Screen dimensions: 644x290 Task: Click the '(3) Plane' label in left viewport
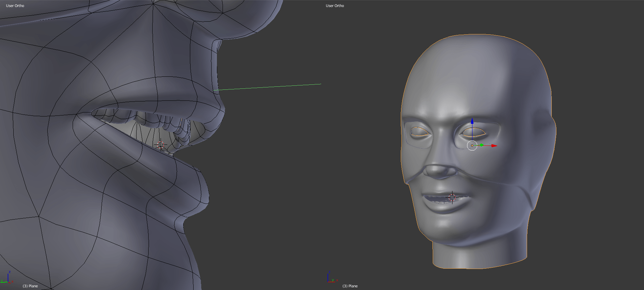pyautogui.click(x=30, y=286)
